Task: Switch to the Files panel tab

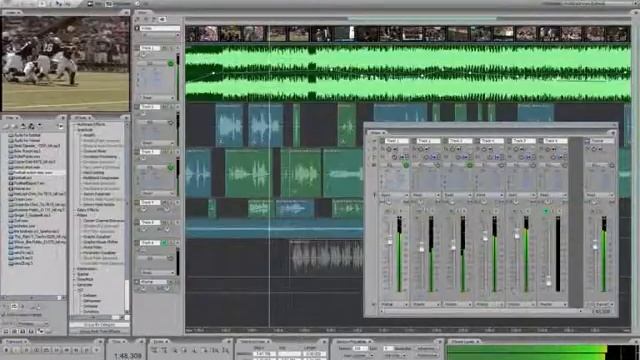Action: click(x=11, y=118)
